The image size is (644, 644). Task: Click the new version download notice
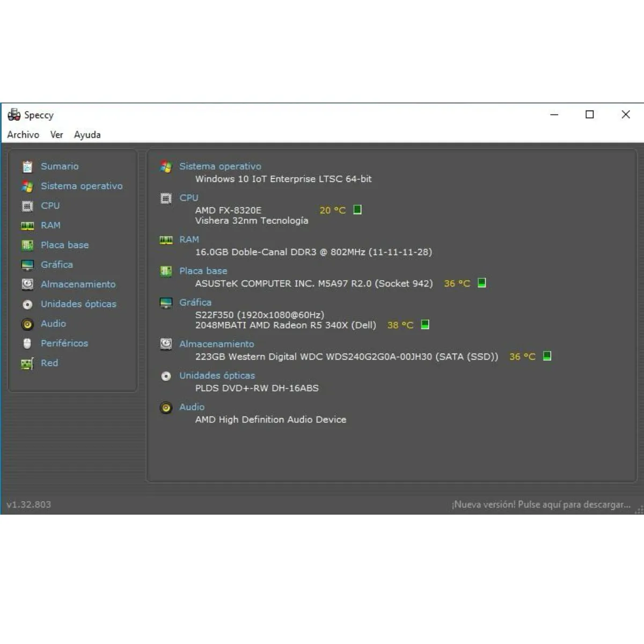click(540, 504)
